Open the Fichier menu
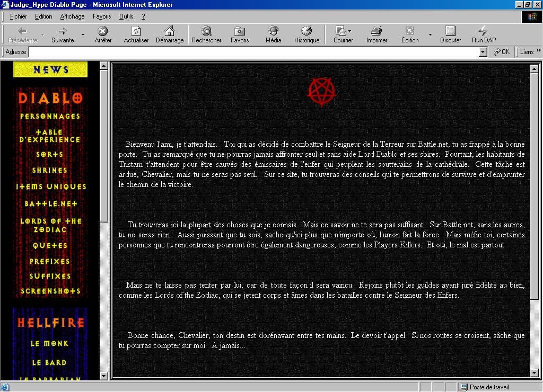The image size is (543, 392). 19,16
